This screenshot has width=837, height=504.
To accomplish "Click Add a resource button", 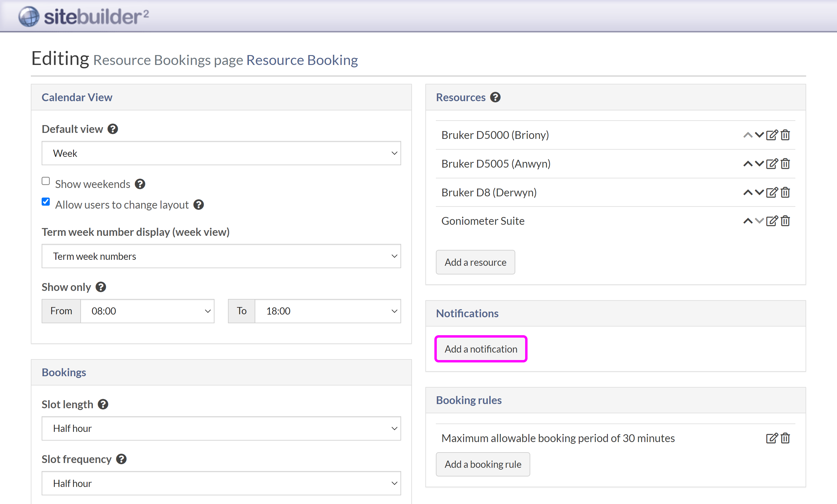I will 475,262.
